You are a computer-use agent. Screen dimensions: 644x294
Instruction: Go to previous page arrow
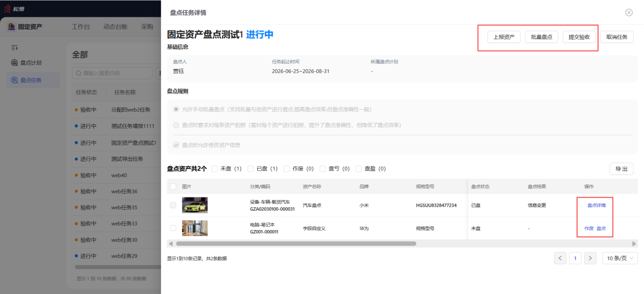click(x=560, y=258)
